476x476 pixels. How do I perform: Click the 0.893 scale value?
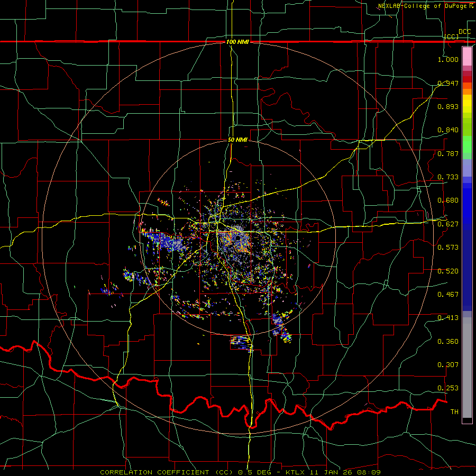[x=448, y=106]
